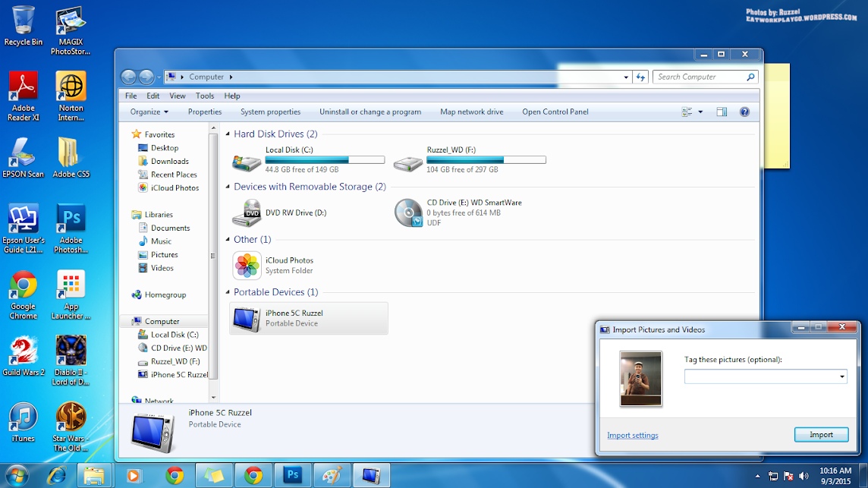This screenshot has width=868, height=488.
Task: Open the Import settings link
Action: point(632,436)
